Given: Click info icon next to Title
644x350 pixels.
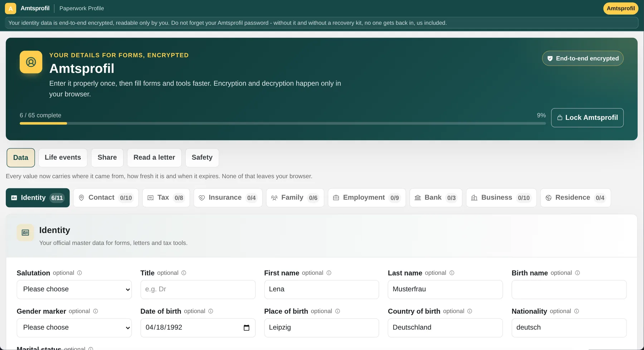Looking at the screenshot, I should point(184,273).
